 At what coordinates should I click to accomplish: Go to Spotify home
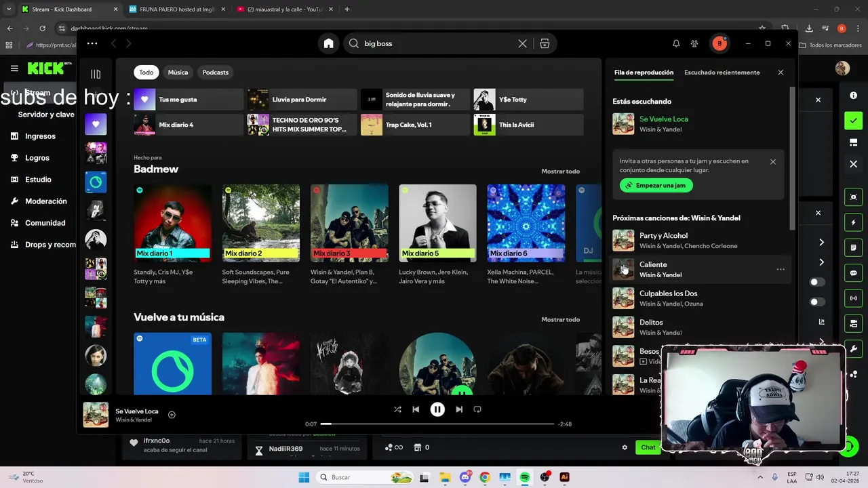click(329, 43)
